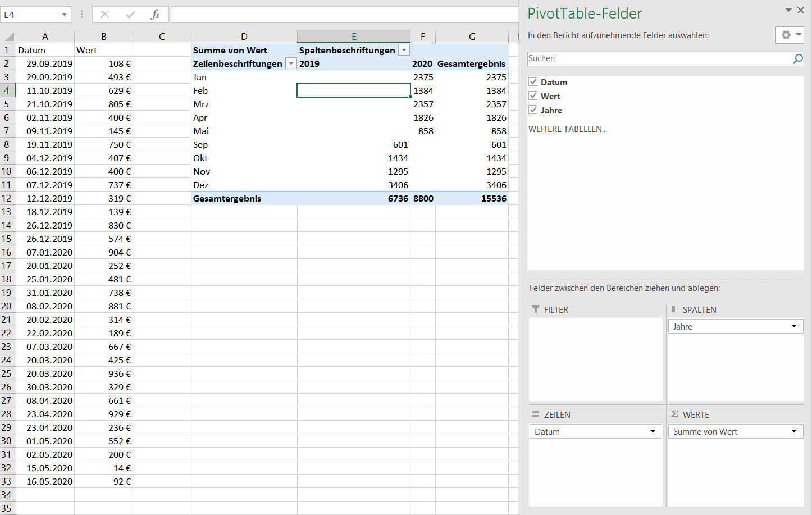
Task: Click into the formula bar input
Action: coord(344,15)
